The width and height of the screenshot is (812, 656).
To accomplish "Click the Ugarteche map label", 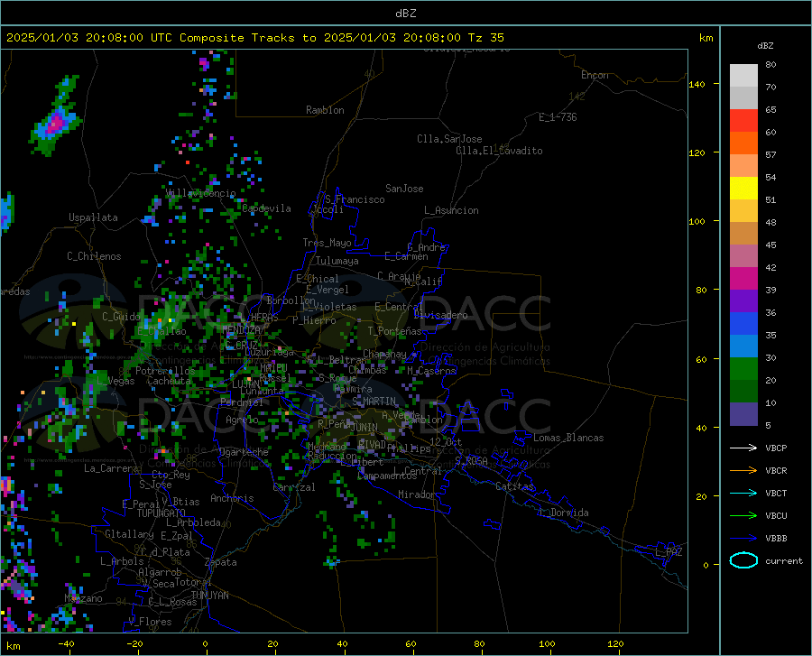I will (244, 452).
